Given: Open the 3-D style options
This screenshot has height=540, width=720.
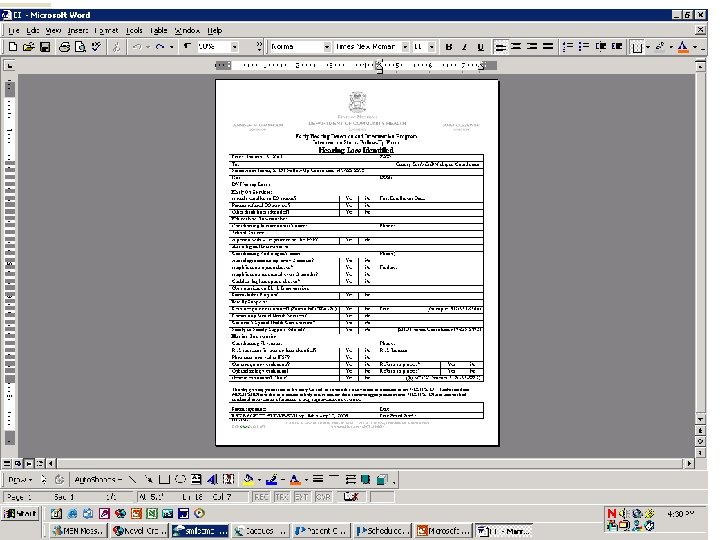Looking at the screenshot, I should [x=382, y=479].
